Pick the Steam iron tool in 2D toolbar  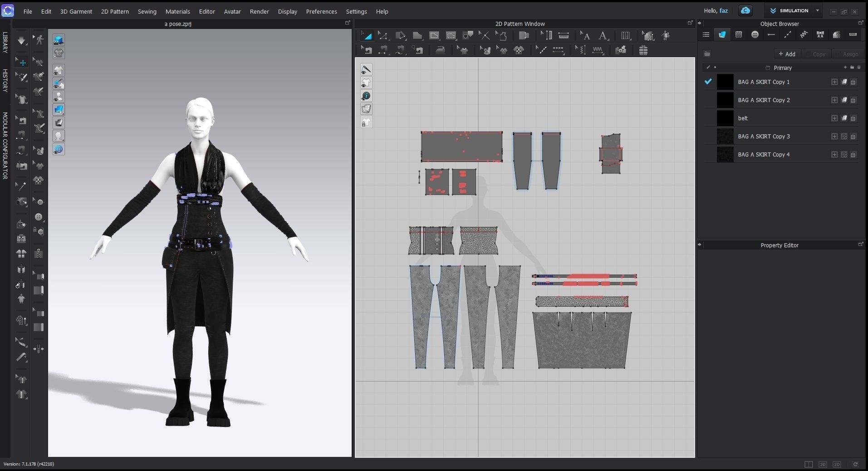(x=440, y=50)
